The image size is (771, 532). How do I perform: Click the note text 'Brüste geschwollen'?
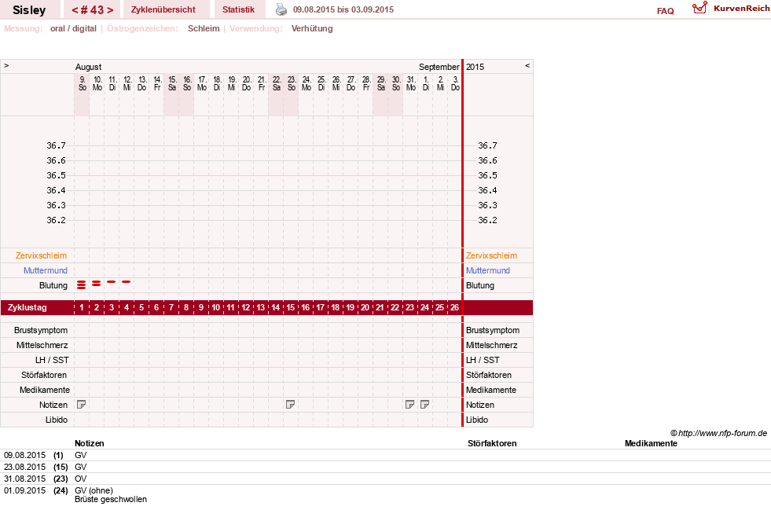tap(111, 500)
